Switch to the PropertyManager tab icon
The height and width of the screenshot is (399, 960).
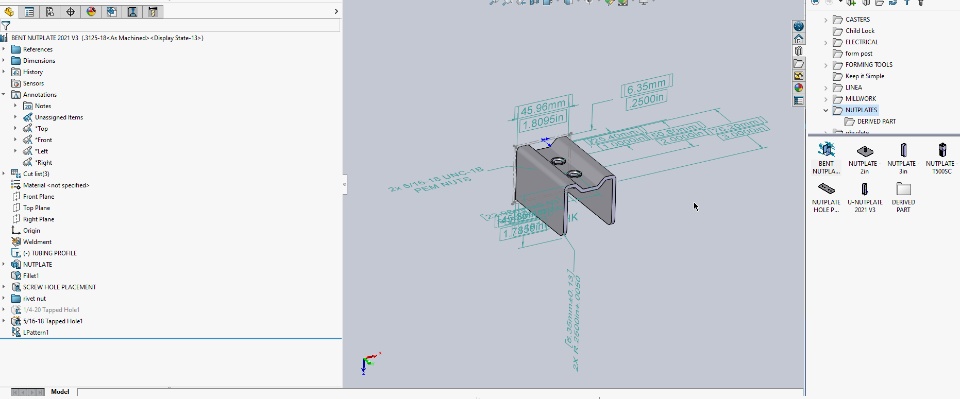point(29,12)
